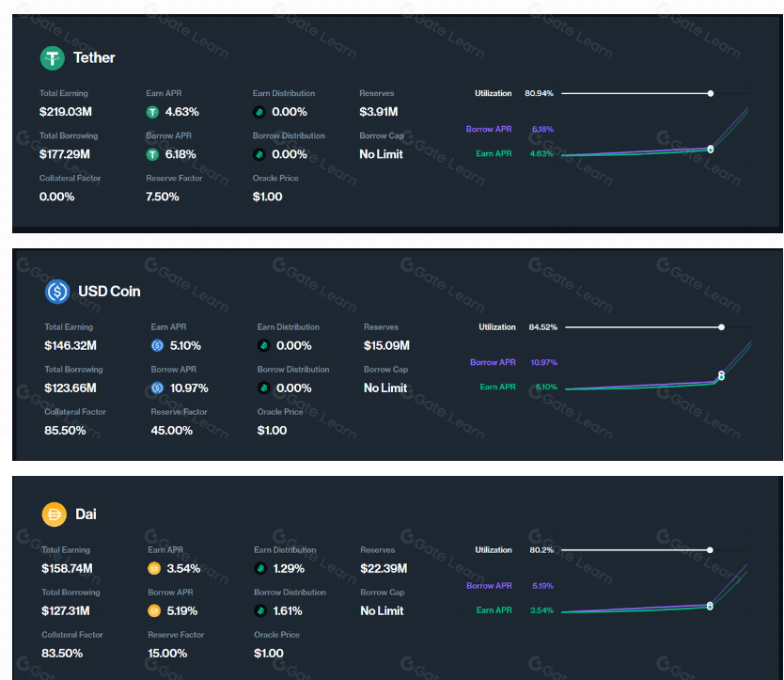
Task: Click USD Coin Total Earning value $146.32M
Action: coord(71,346)
